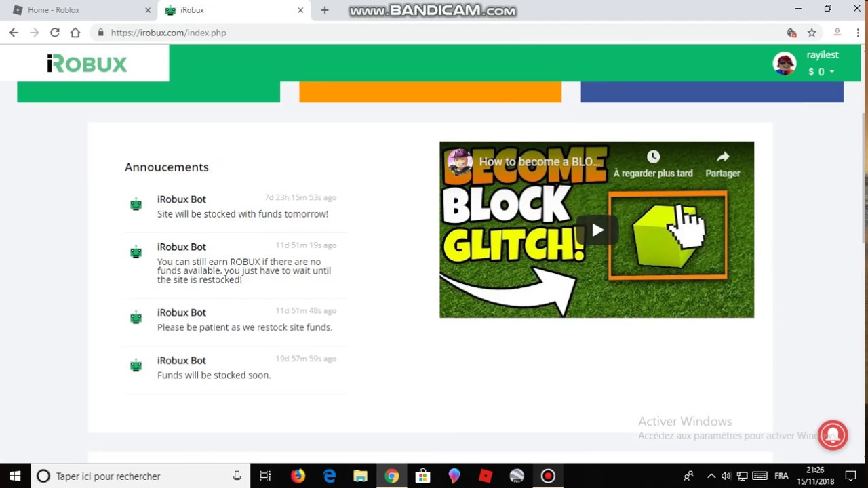Click 'Site will be stocked with funds tomorrow!'
Screen dimensions: 868x488
[x=243, y=214]
